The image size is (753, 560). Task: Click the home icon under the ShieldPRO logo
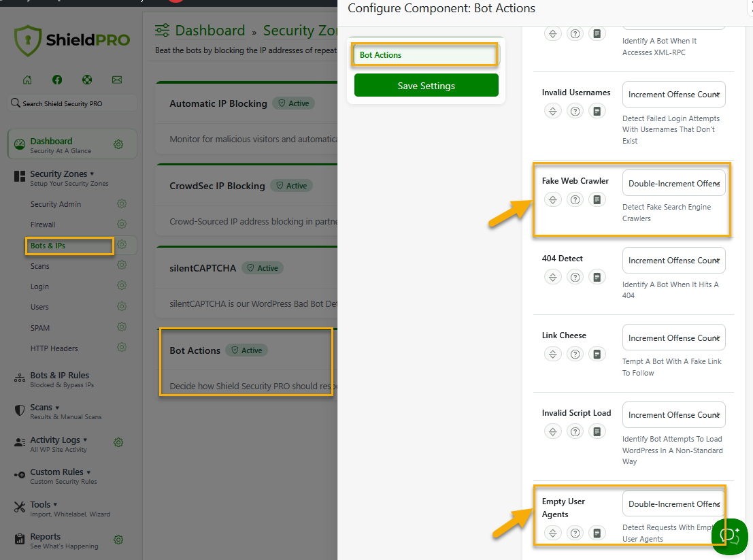27,80
